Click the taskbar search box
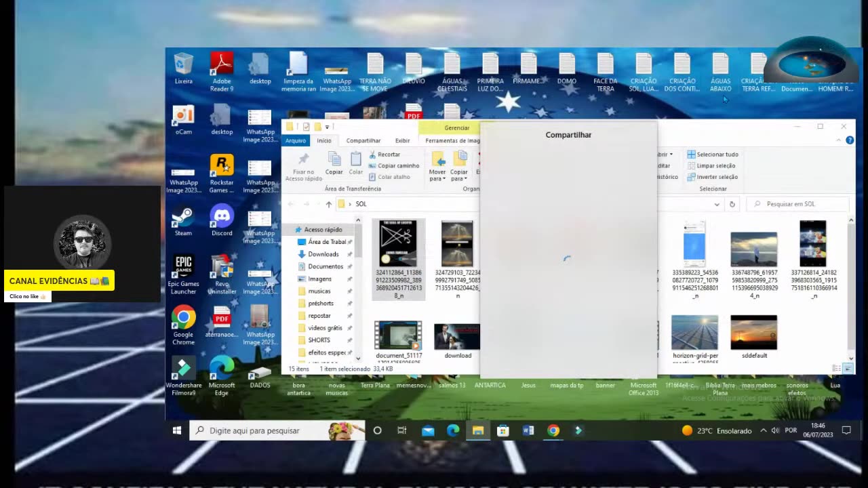This screenshot has height=488, width=868. tap(277, 430)
